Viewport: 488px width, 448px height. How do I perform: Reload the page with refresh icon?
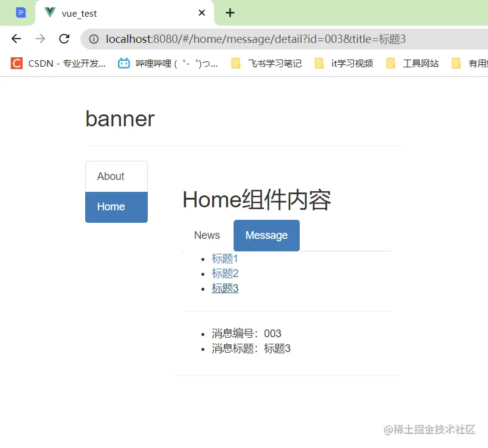pyautogui.click(x=64, y=39)
